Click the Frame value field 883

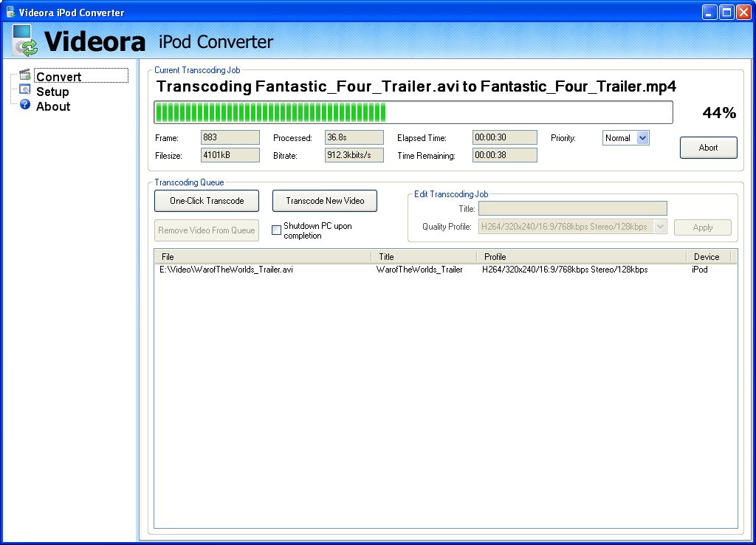(x=230, y=137)
